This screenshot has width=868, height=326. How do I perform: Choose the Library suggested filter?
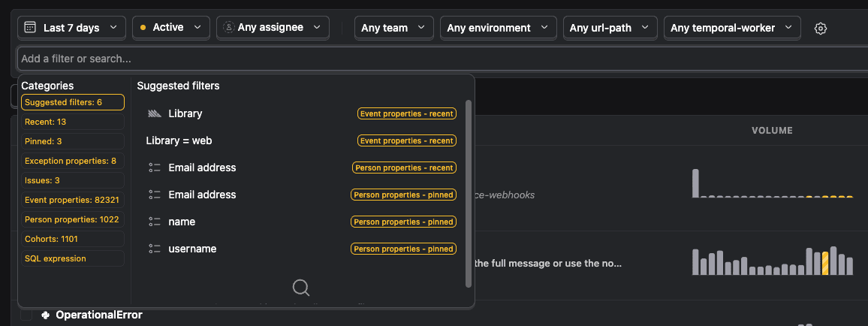point(301,113)
